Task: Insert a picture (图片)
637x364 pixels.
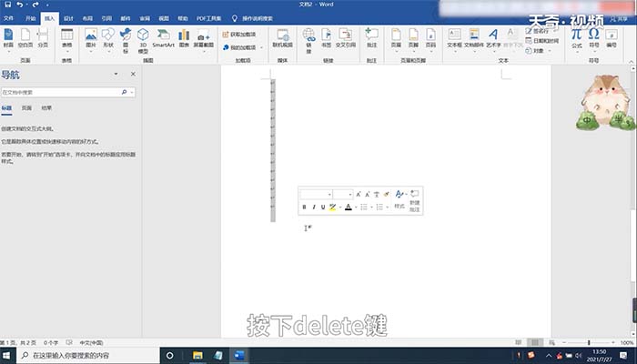Action: tap(91, 40)
